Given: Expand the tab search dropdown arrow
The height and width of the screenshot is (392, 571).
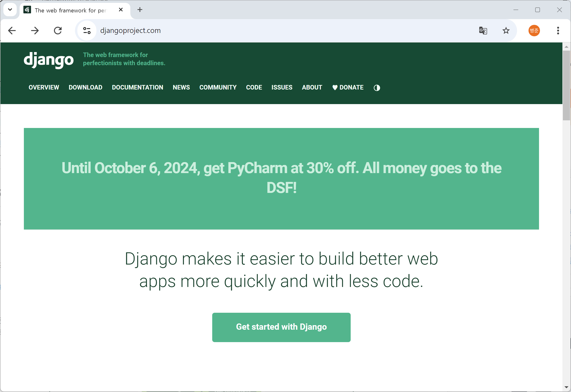Looking at the screenshot, I should tap(10, 10).
